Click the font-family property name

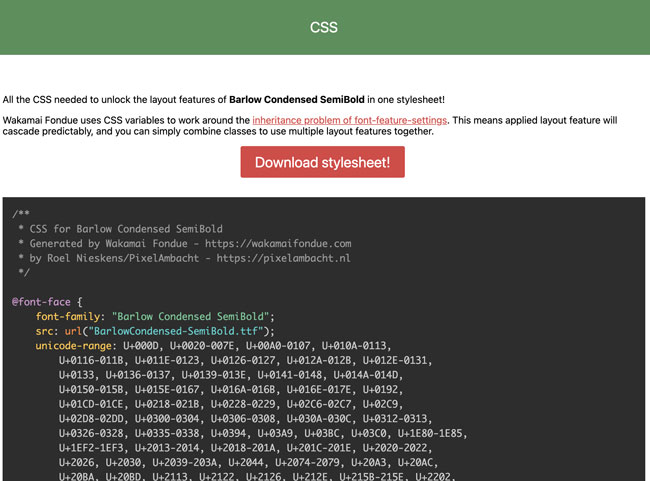[x=68, y=316]
